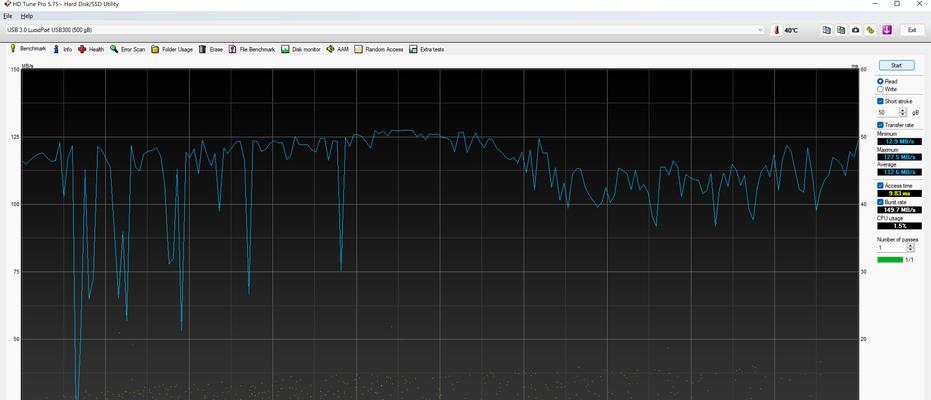931x400 pixels.
Task: Click the yellow Folder Usage folder icon
Action: pyautogui.click(x=155, y=49)
